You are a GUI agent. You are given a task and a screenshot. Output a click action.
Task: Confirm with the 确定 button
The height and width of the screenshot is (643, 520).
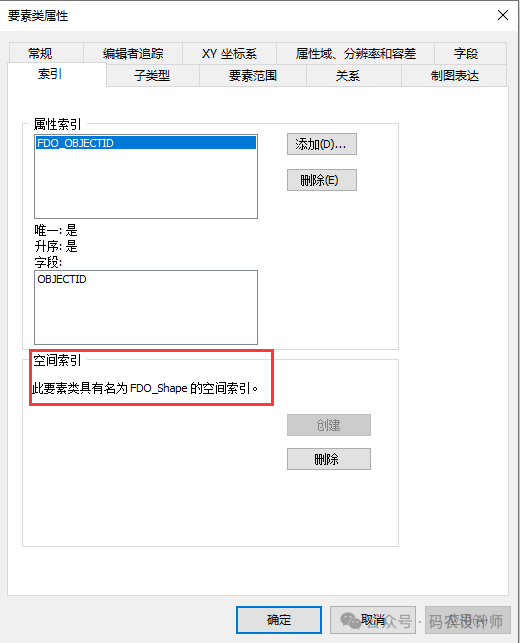[x=279, y=620]
